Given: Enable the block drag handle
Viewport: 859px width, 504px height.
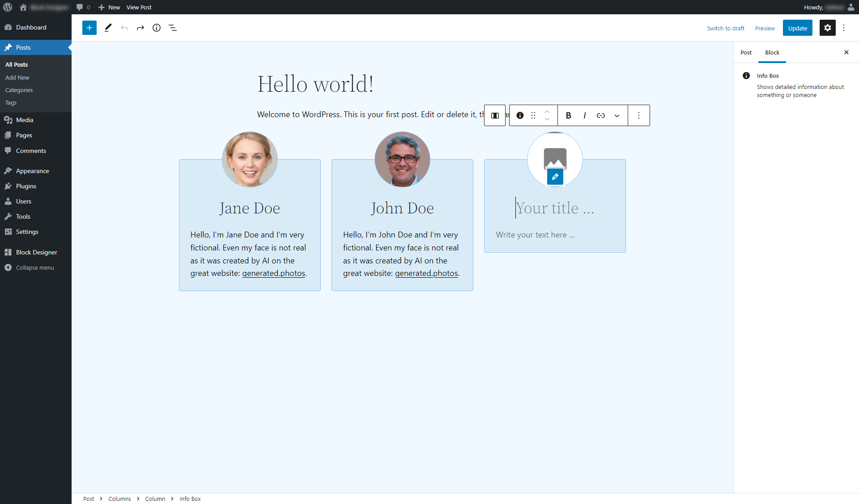Looking at the screenshot, I should [534, 115].
